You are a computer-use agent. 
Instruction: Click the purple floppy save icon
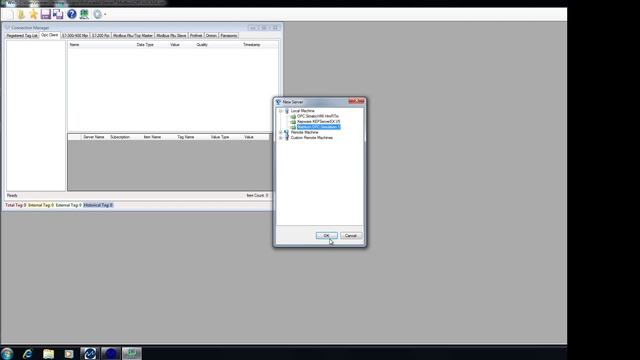46,14
